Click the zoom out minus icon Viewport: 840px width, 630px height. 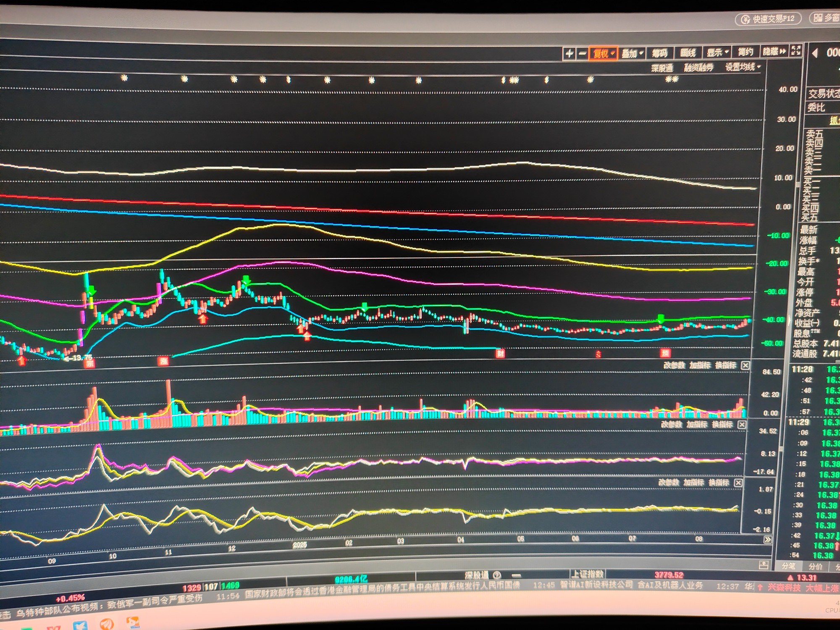coord(582,53)
